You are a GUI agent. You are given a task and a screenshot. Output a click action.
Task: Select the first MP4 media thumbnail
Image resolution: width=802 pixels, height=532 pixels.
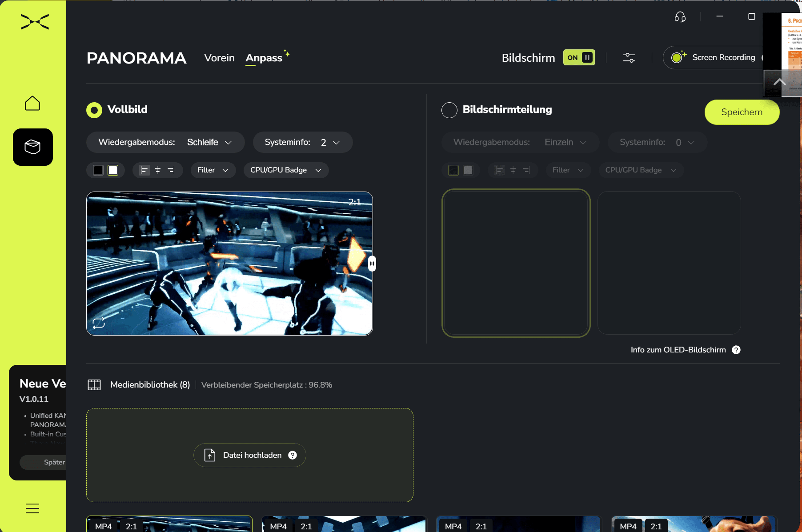(169, 524)
